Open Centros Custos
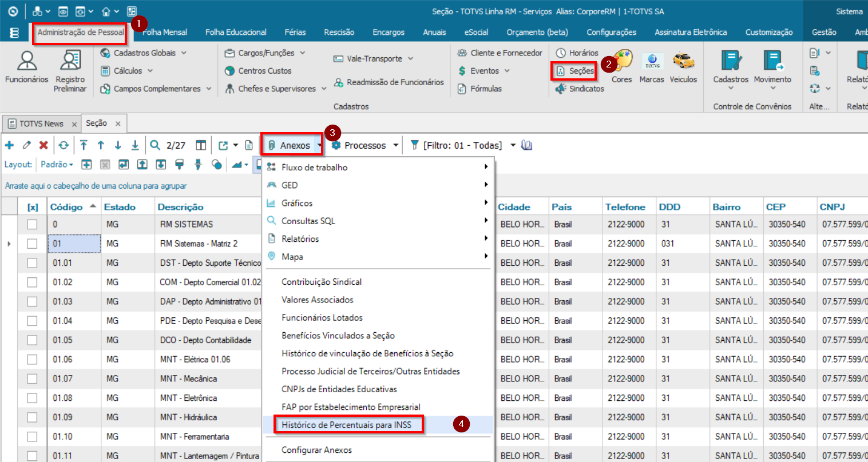868x462 pixels. tap(258, 71)
